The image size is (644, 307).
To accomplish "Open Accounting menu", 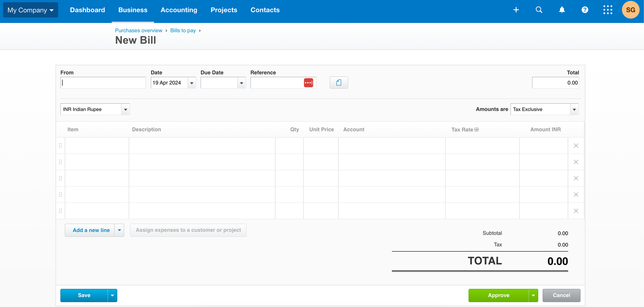I will coord(179,10).
